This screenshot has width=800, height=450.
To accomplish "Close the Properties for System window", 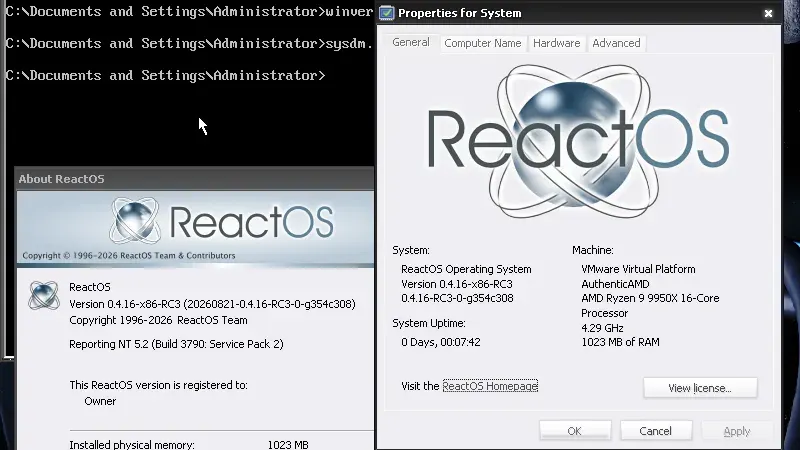I will [x=768, y=13].
